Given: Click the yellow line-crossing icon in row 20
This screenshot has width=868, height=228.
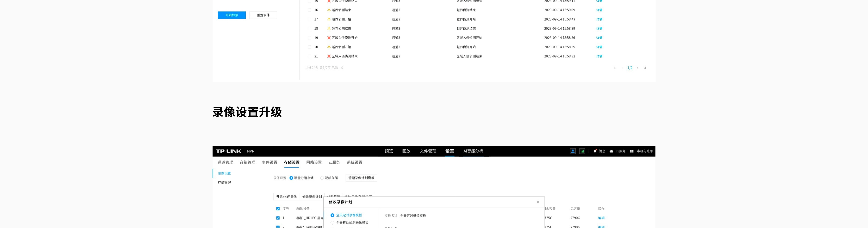Looking at the screenshot, I should click(x=329, y=47).
